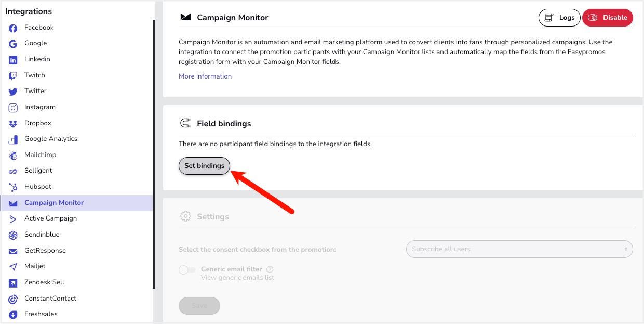This screenshot has height=324, width=644.
Task: Click the Twitch icon in sidebar
Action: click(13, 76)
